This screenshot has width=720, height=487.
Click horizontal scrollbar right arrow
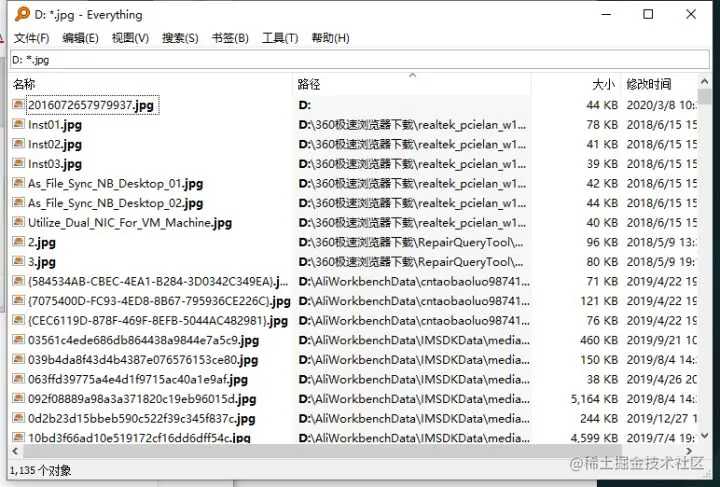pos(689,451)
